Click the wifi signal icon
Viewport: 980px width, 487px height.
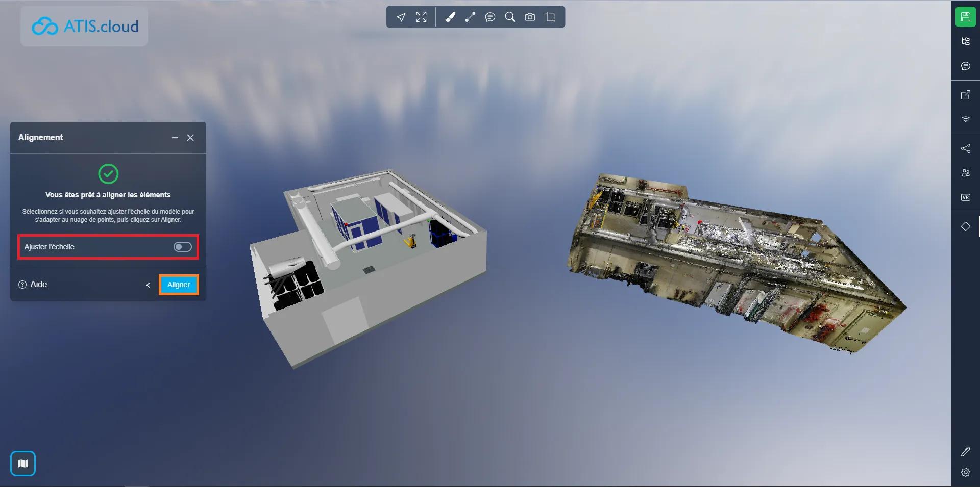966,119
